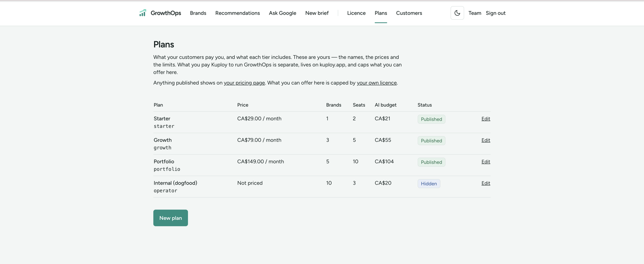Select the Growth plan name
The image size is (644, 264).
163,140
